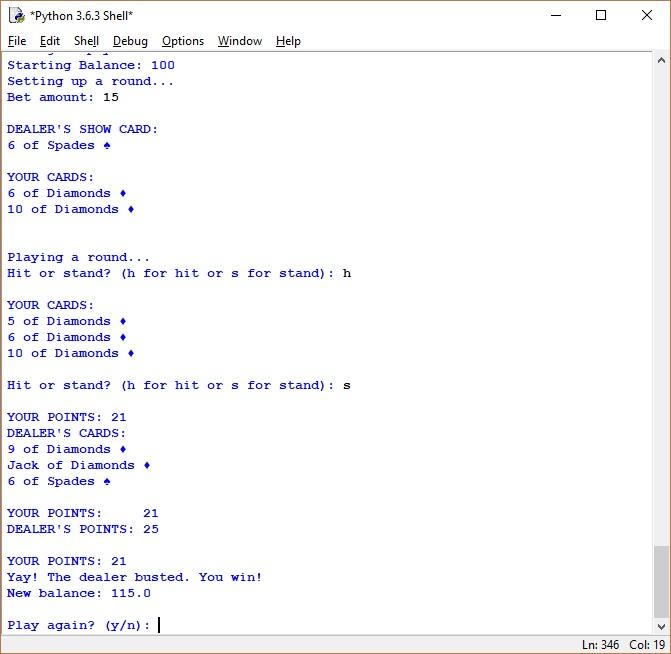The height and width of the screenshot is (654, 671).
Task: Minimize the Python Shell window
Action: (x=556, y=16)
